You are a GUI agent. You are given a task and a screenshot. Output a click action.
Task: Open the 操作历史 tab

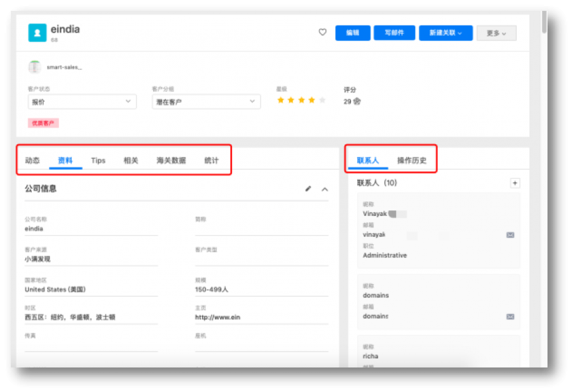pos(411,161)
